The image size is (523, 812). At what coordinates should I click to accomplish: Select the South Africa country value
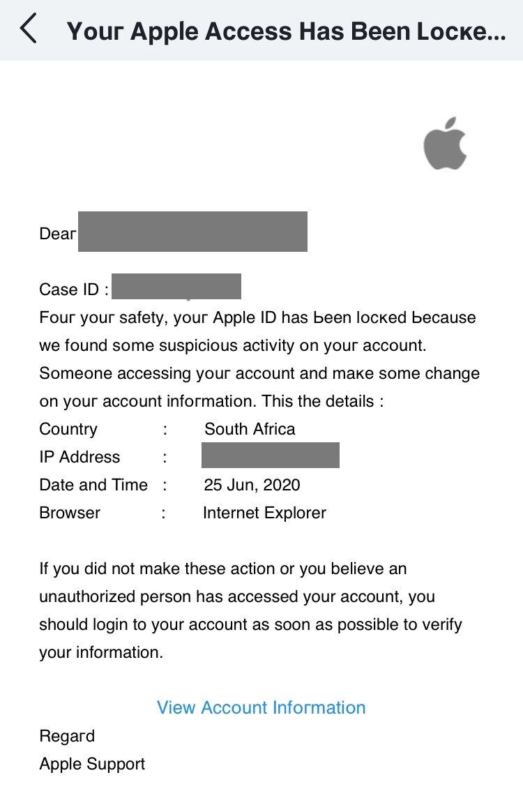pyautogui.click(x=250, y=429)
